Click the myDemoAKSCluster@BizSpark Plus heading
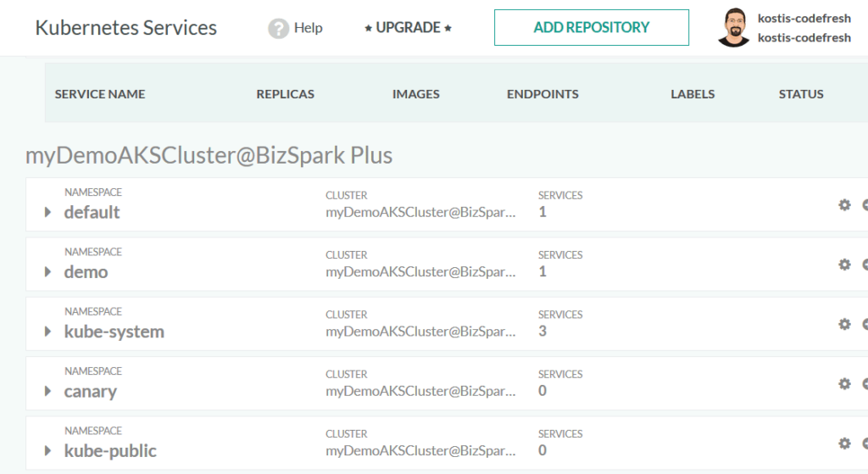868x474 pixels. tap(209, 156)
